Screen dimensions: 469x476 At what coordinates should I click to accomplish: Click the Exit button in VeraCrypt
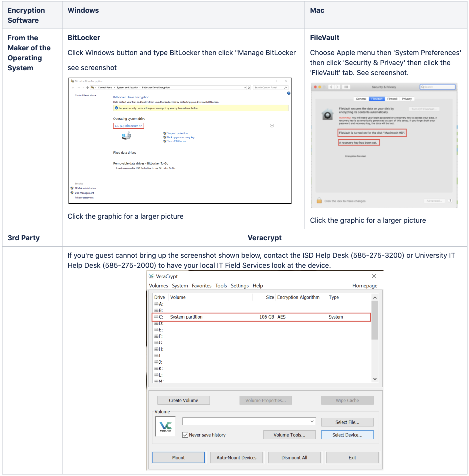coord(352,457)
